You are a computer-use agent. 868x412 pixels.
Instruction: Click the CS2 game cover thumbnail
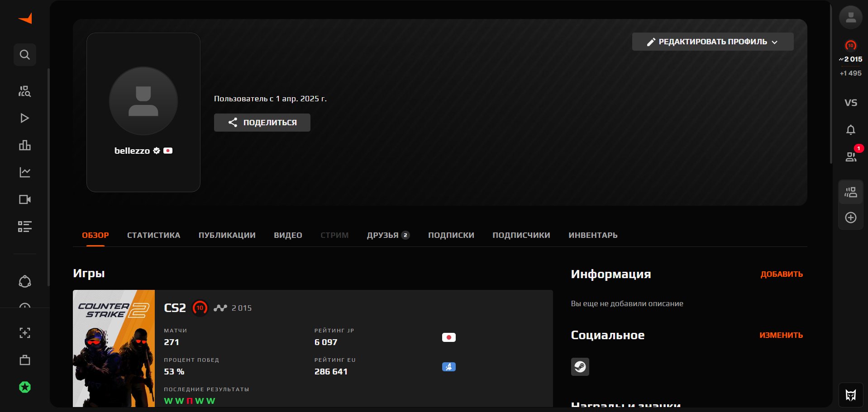(x=114, y=348)
